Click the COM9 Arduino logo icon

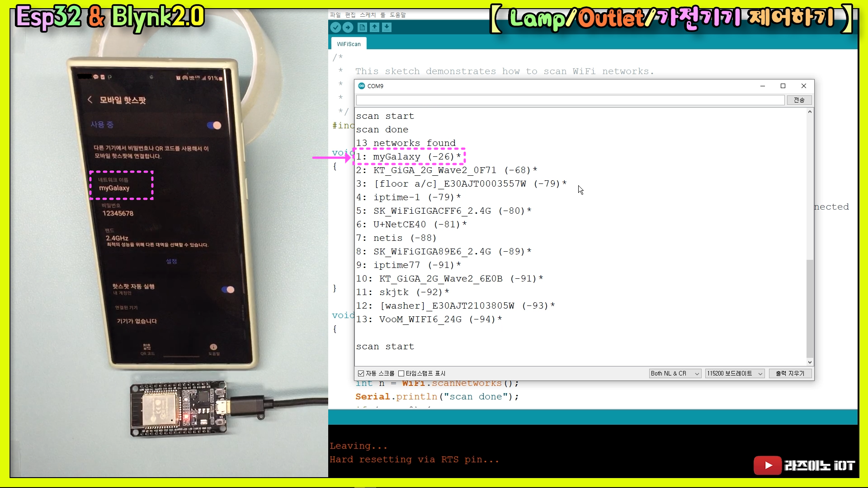point(361,86)
